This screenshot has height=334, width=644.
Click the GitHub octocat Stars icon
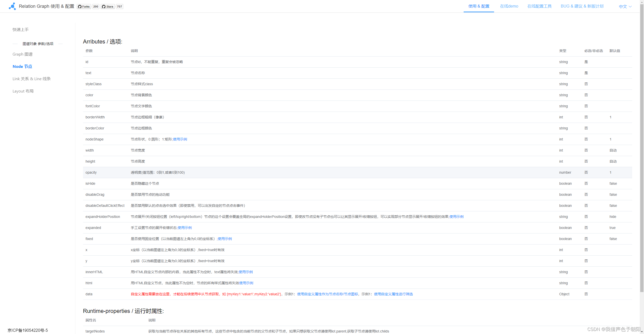104,7
